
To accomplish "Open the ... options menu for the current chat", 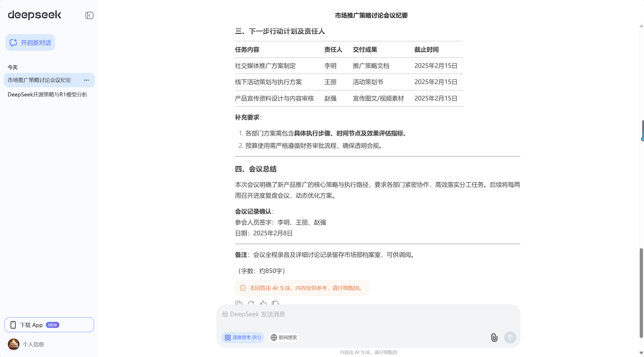I will tap(86, 80).
